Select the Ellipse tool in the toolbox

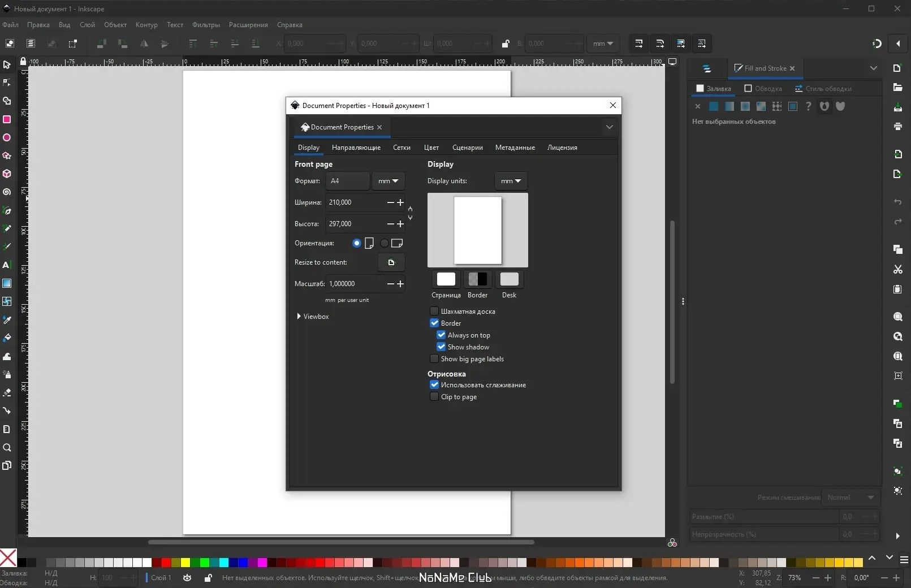7,137
